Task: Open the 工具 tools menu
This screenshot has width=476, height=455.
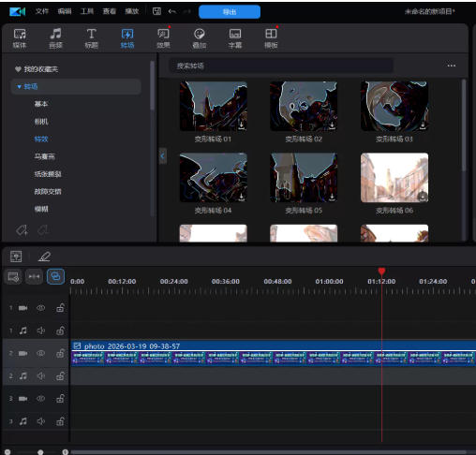Action: (x=87, y=11)
